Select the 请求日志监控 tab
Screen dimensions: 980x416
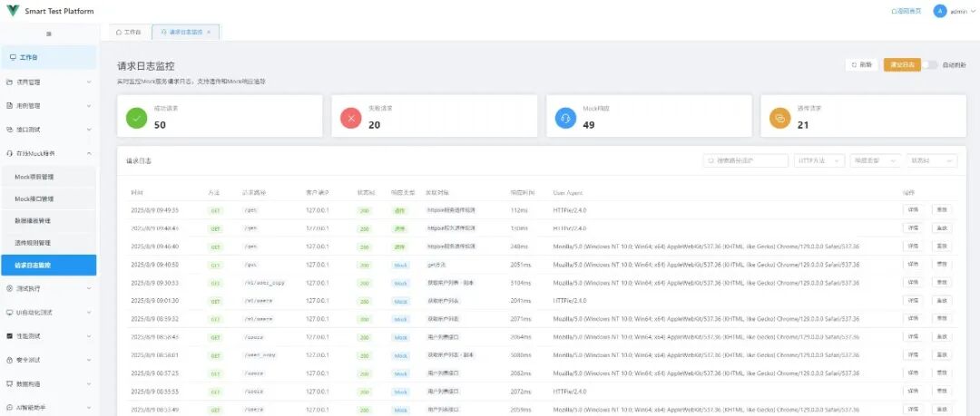click(186, 32)
